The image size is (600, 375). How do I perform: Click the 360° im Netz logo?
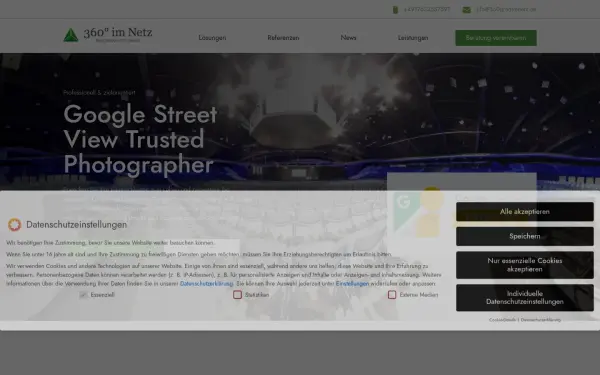(108, 35)
